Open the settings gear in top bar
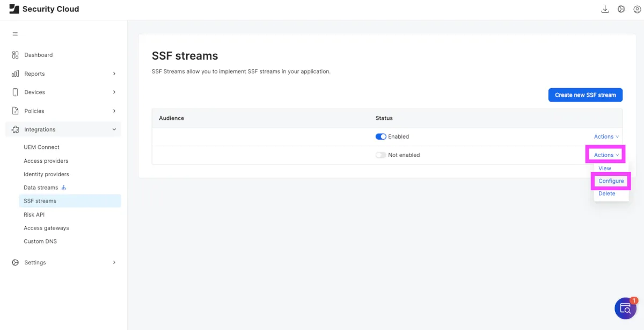Screen dimensions: 644x330 (x=621, y=9)
